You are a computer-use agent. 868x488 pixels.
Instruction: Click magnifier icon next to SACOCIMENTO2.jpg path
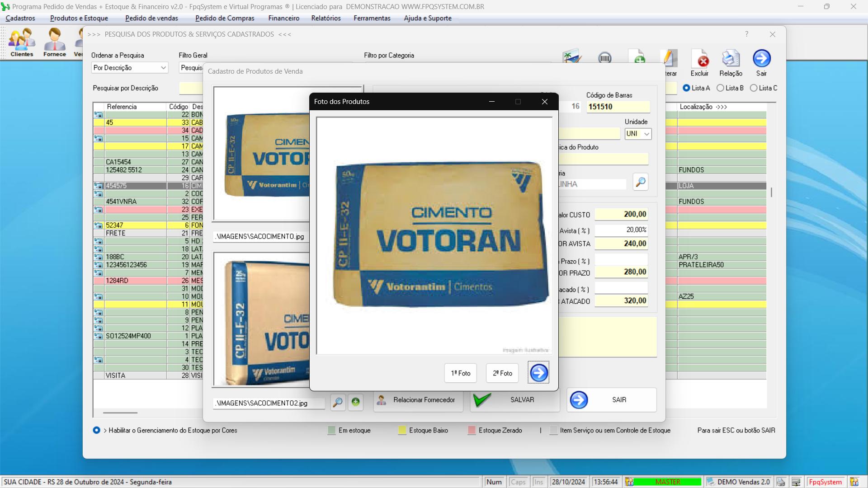338,402
